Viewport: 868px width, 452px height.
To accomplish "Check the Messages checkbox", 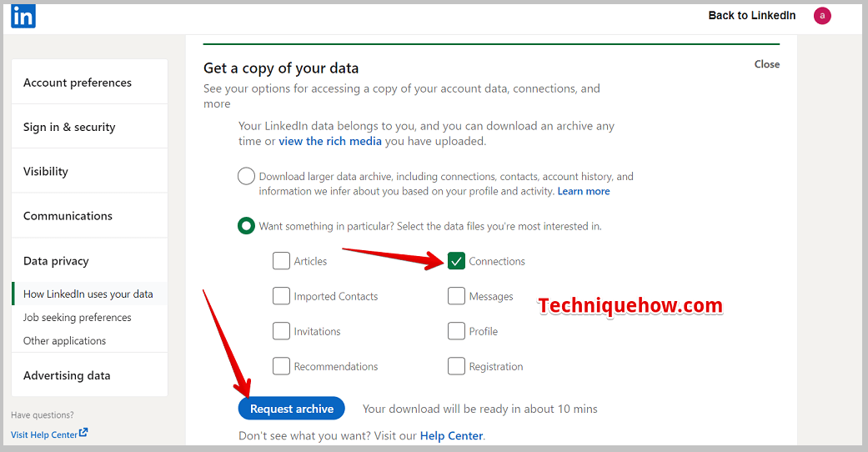I will [x=456, y=296].
